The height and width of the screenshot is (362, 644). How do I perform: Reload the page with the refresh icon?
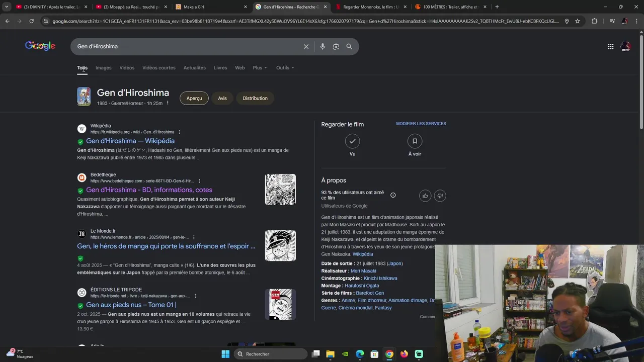31,21
